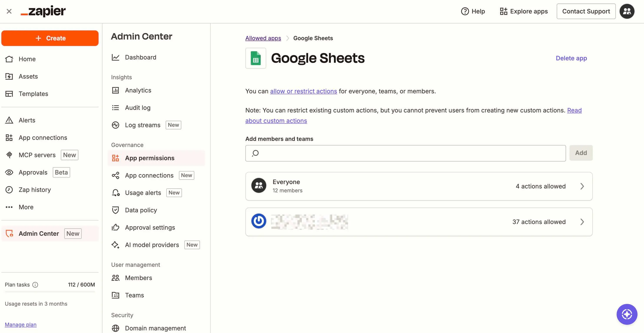
Task: Click the Manage plan link
Action: tap(20, 325)
